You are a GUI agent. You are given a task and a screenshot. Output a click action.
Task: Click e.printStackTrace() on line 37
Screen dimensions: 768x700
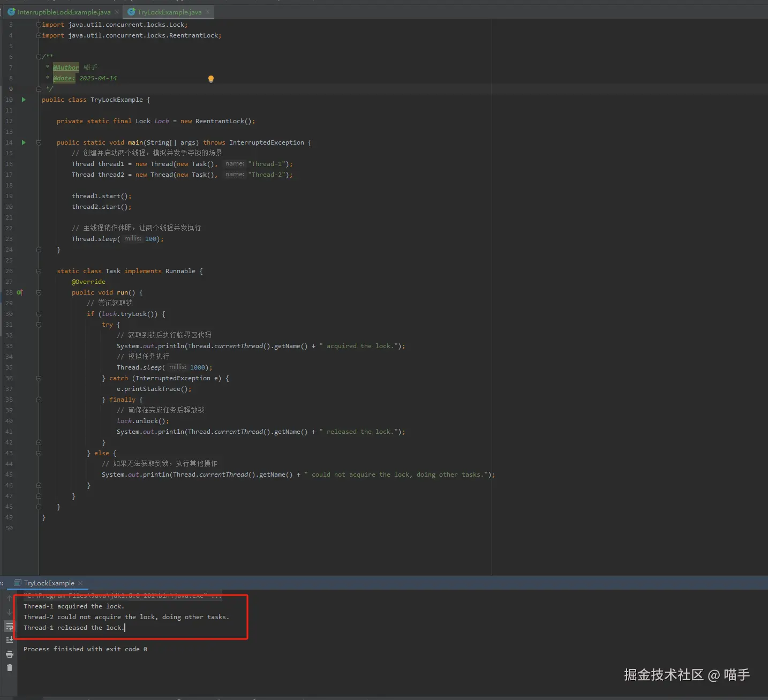tap(154, 389)
